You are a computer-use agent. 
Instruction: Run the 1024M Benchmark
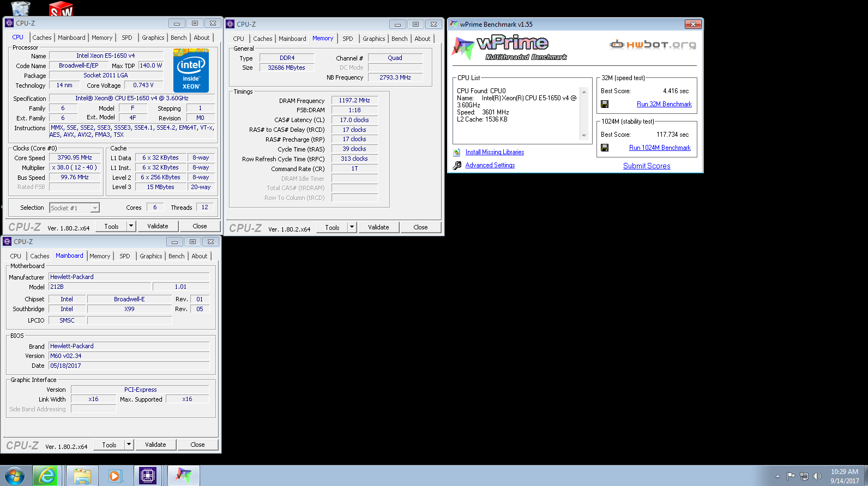[x=660, y=148]
